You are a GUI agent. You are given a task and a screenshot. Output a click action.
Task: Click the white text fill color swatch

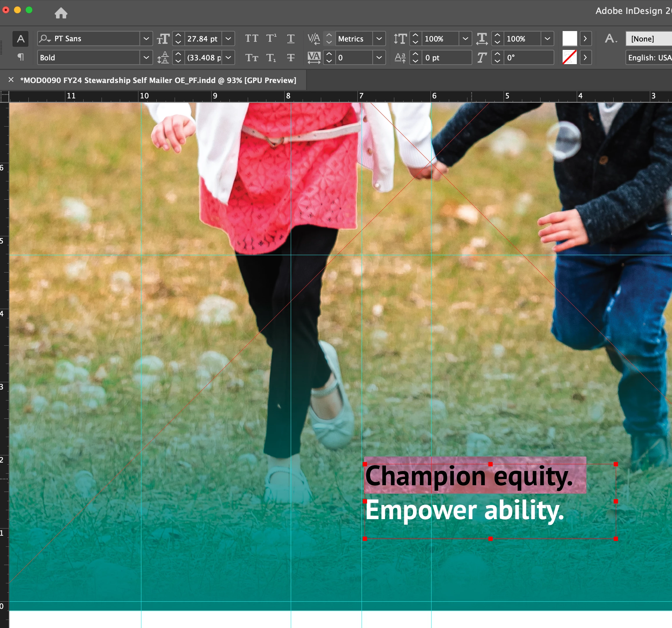pos(569,39)
